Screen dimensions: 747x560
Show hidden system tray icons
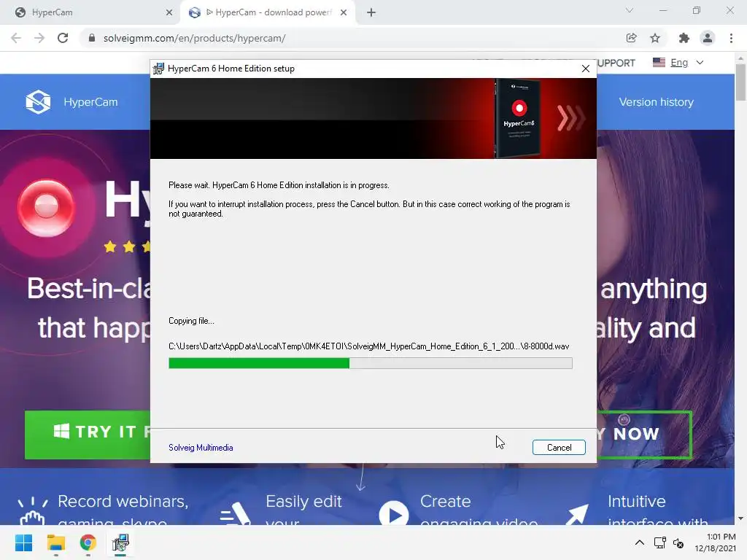[639, 542]
